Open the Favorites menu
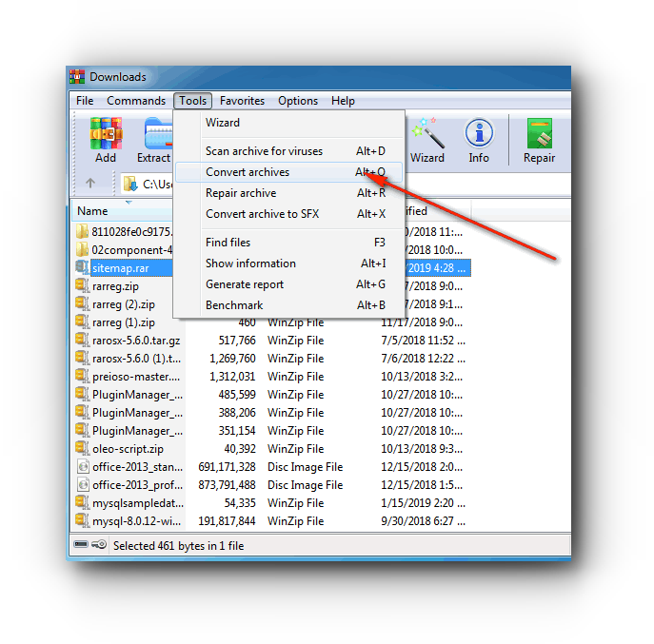The height and width of the screenshot is (644, 654). click(242, 101)
